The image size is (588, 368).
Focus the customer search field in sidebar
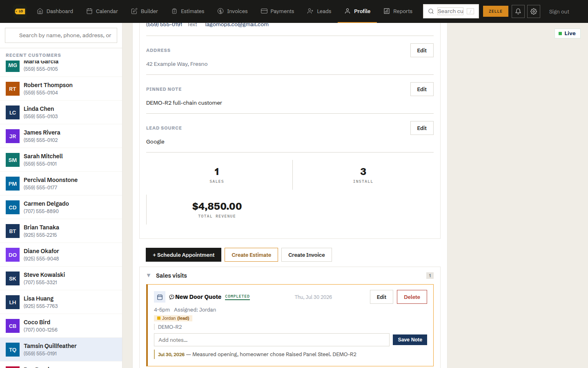[61, 35]
